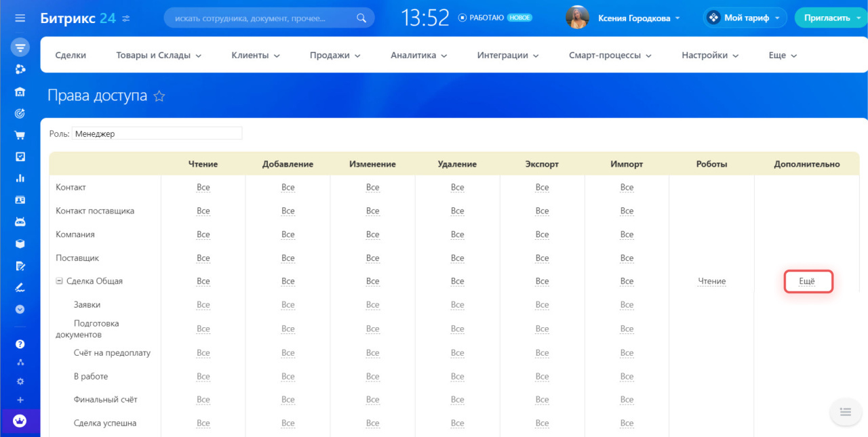Click the Поставщик row label
The image size is (868, 437).
point(77,258)
